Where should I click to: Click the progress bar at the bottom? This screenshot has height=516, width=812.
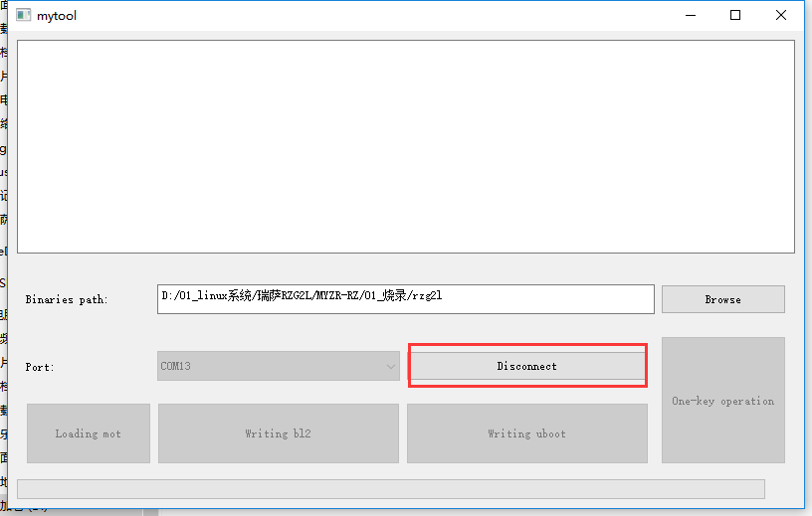(391, 489)
